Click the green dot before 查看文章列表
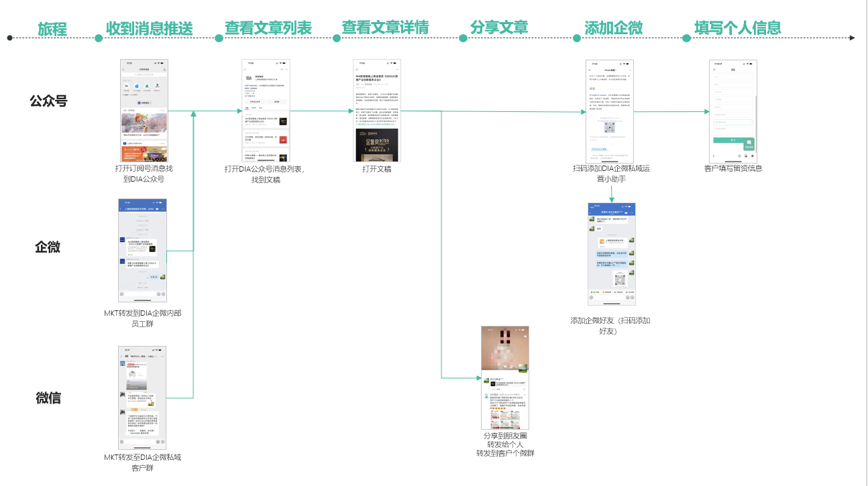Image resolution: width=868 pixels, height=486 pixels. [x=218, y=38]
